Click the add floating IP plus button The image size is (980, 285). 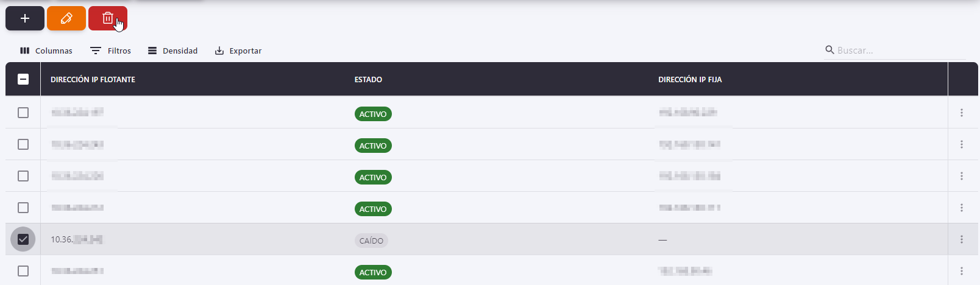[x=25, y=18]
